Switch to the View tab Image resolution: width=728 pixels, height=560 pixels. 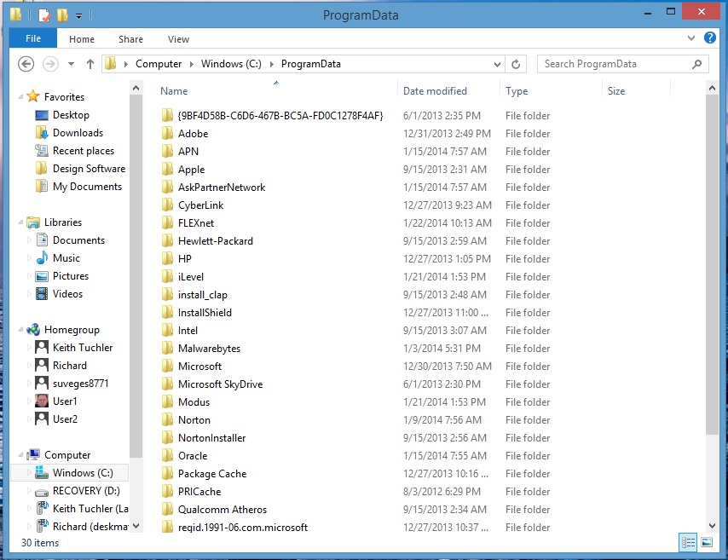pos(178,39)
